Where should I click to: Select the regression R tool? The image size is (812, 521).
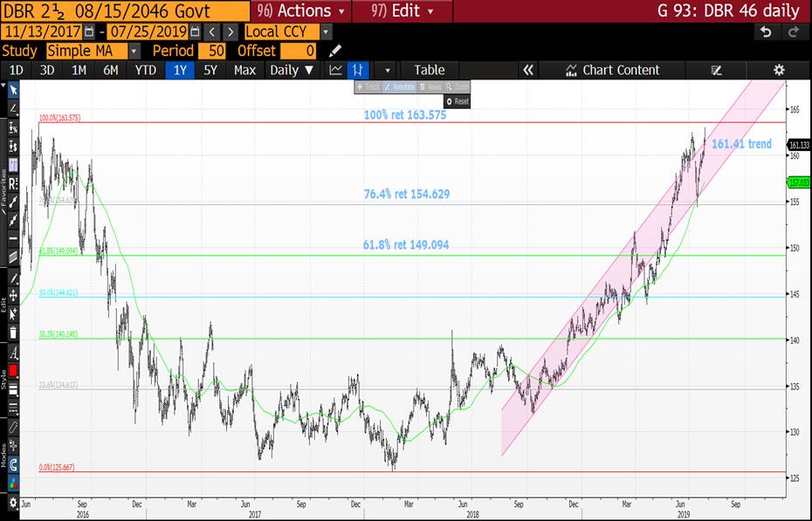13,183
